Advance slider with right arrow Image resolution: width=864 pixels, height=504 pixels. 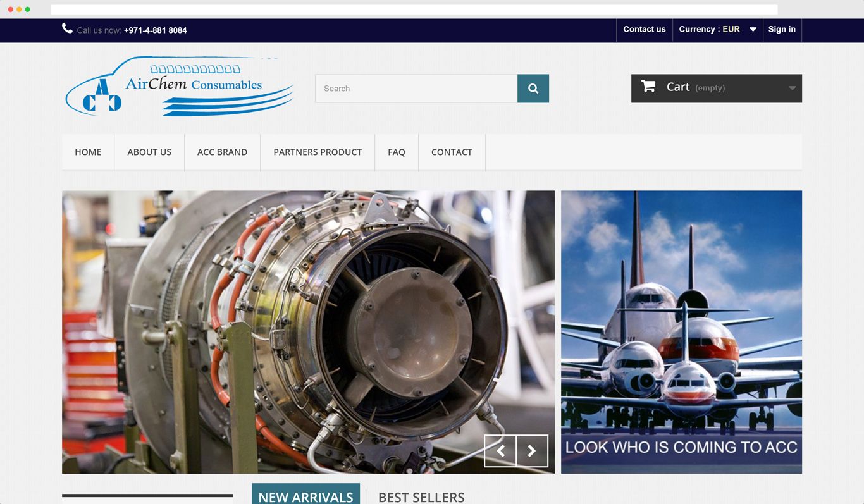click(532, 451)
